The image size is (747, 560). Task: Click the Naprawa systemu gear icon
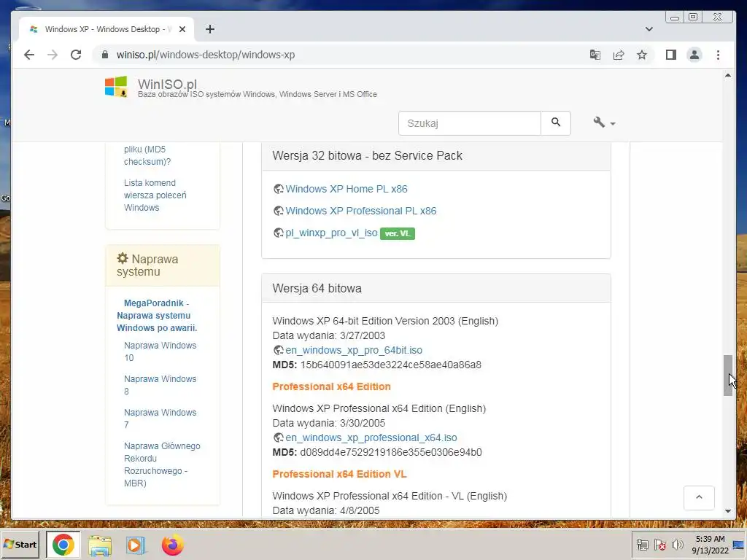click(x=123, y=258)
